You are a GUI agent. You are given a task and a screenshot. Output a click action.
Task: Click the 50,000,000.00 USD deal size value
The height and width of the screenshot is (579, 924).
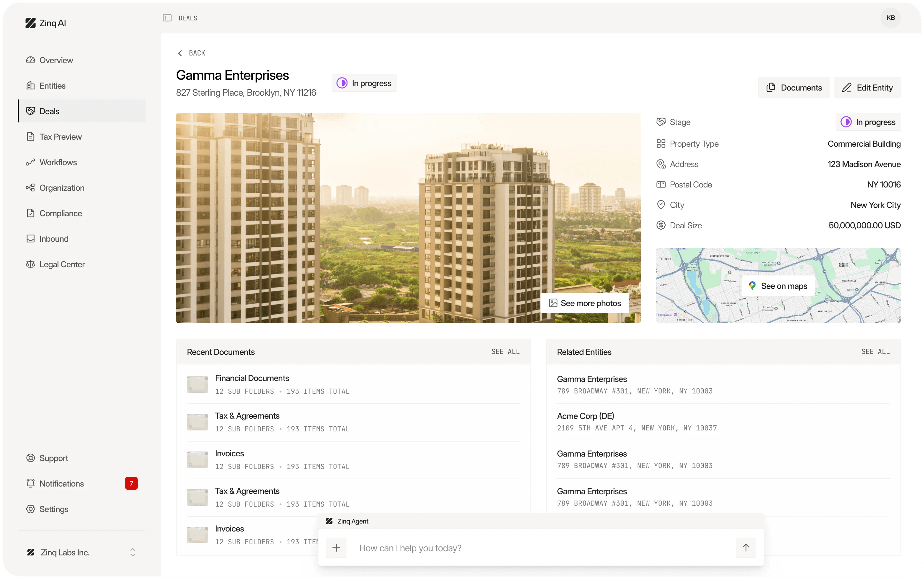(x=864, y=225)
